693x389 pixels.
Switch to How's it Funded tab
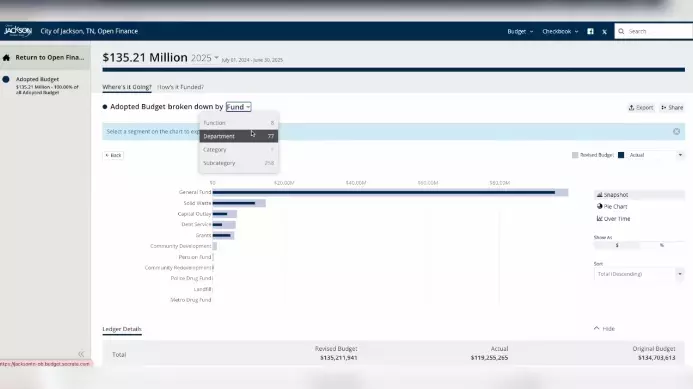tap(181, 87)
